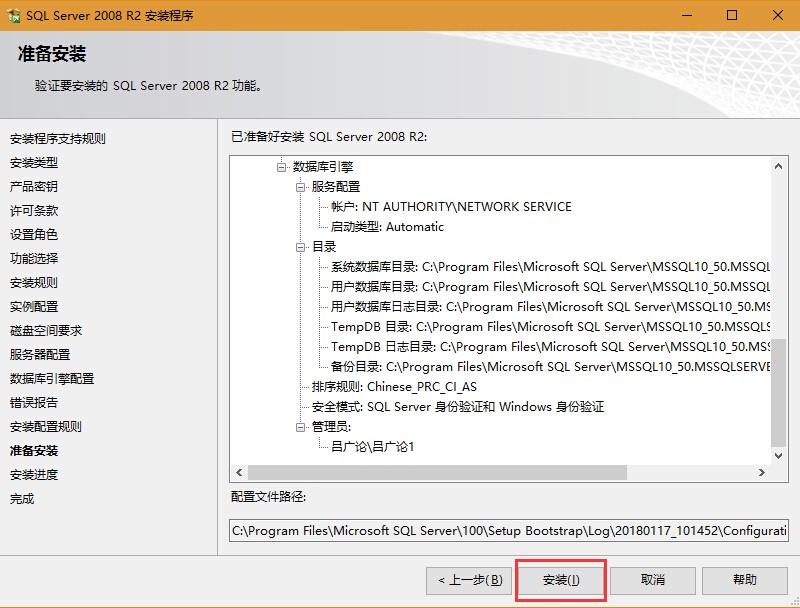The width and height of the screenshot is (800, 608).
Task: Select the 安全模式 tree item
Action: [457, 407]
